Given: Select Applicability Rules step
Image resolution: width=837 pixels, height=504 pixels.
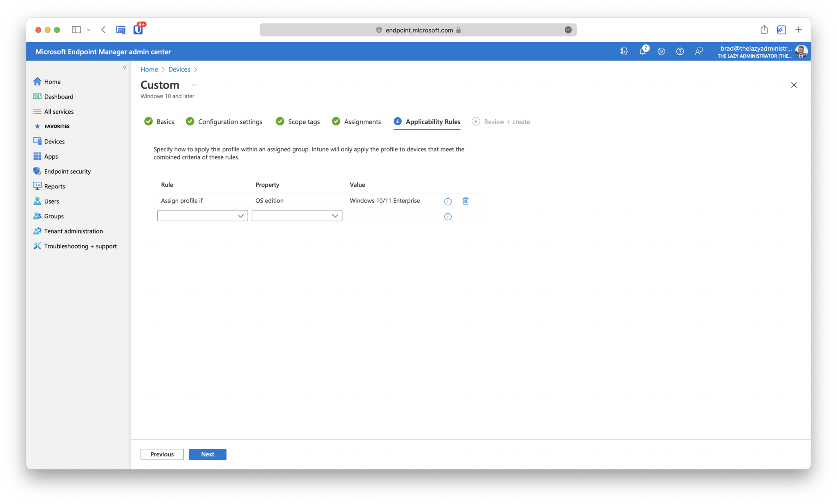Looking at the screenshot, I should pyautogui.click(x=427, y=121).
